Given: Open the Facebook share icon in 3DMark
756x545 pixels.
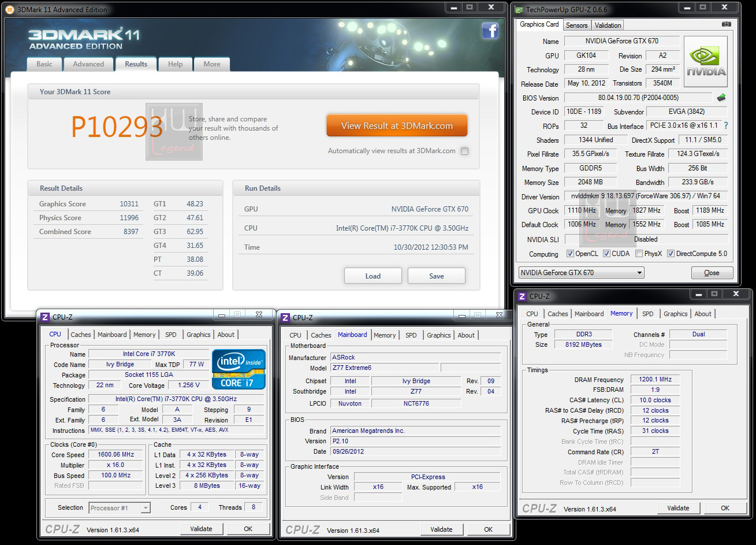Looking at the screenshot, I should pos(490,31).
